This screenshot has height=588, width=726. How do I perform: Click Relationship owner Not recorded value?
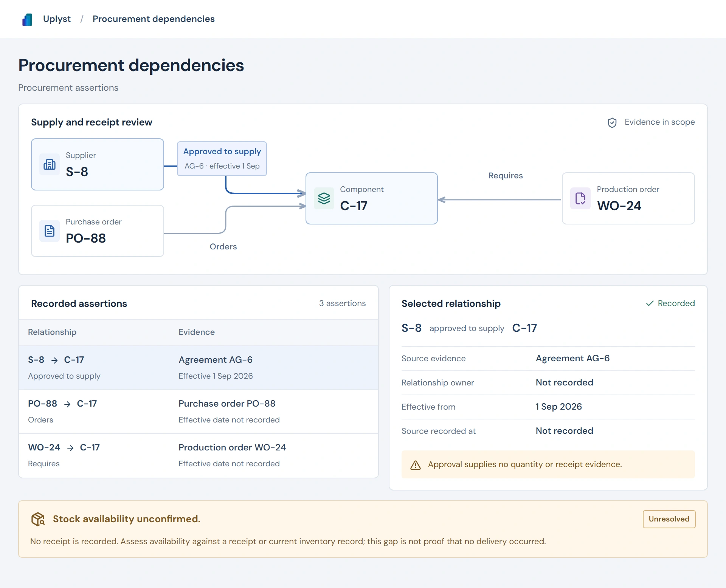point(564,382)
